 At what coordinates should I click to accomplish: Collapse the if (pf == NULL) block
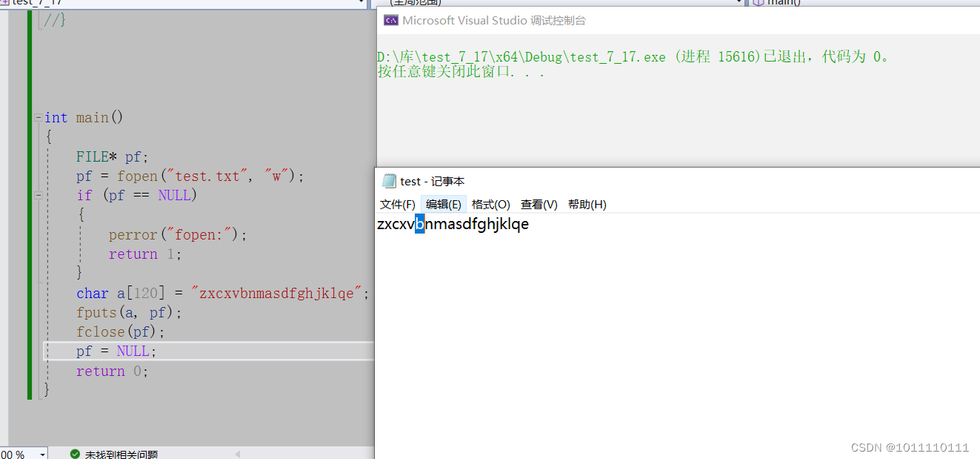(38, 196)
